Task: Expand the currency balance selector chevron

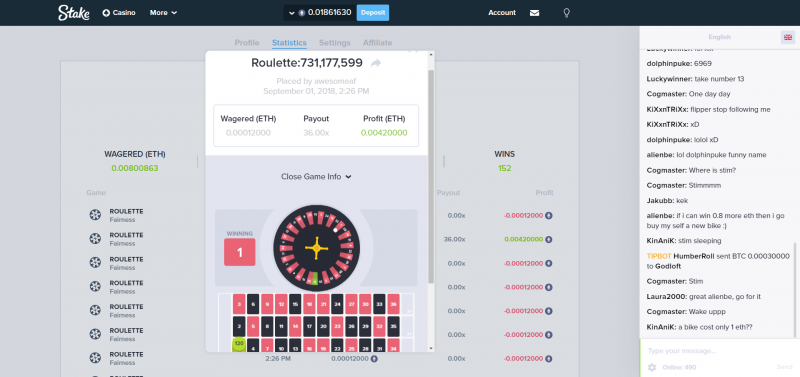Action: 292,13
